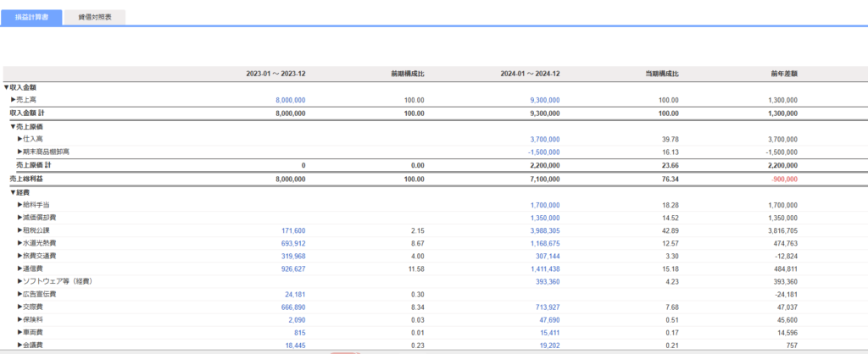Open the 1,411,438 通信費 amount for 2024

(x=544, y=268)
